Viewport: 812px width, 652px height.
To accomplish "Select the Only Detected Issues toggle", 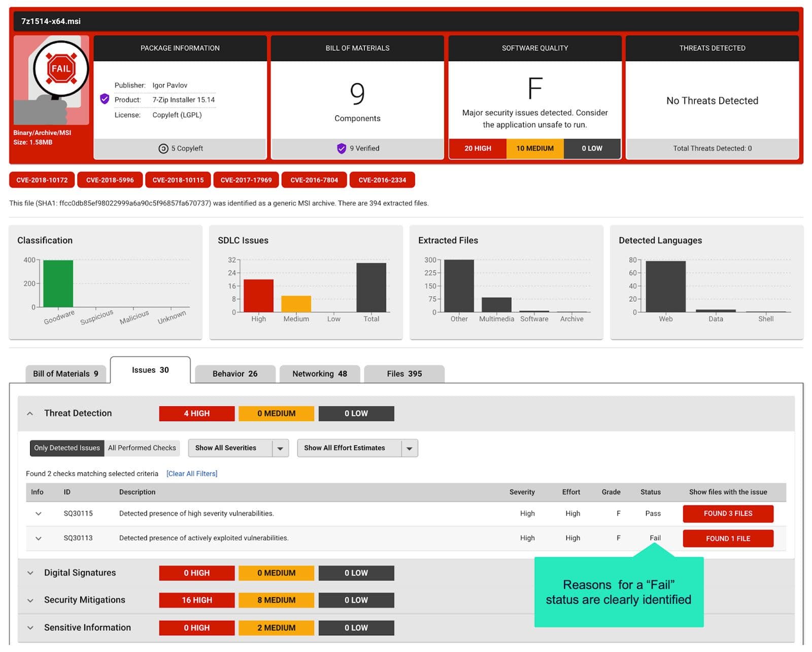I will [x=67, y=448].
